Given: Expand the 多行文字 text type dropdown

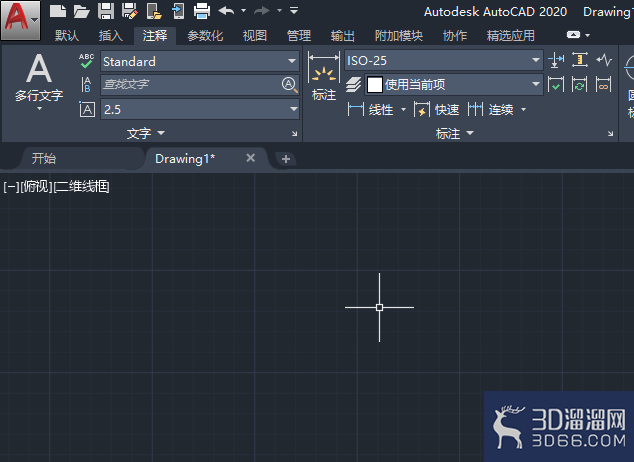Looking at the screenshot, I should coord(39,108).
